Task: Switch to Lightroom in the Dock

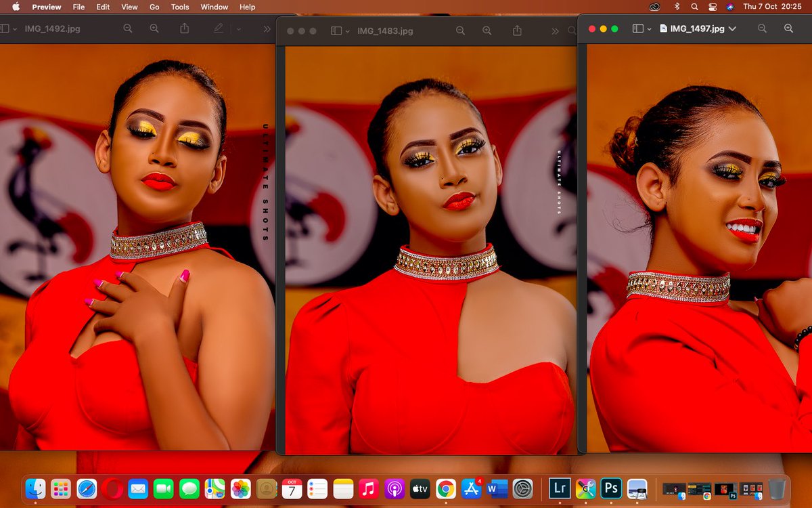Action: (x=560, y=488)
